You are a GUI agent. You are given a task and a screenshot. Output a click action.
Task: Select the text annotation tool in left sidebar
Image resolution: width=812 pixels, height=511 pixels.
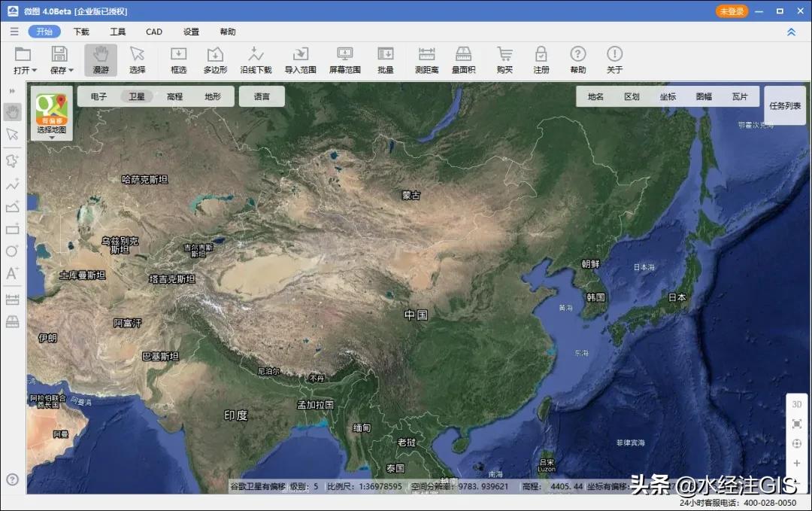(11, 274)
